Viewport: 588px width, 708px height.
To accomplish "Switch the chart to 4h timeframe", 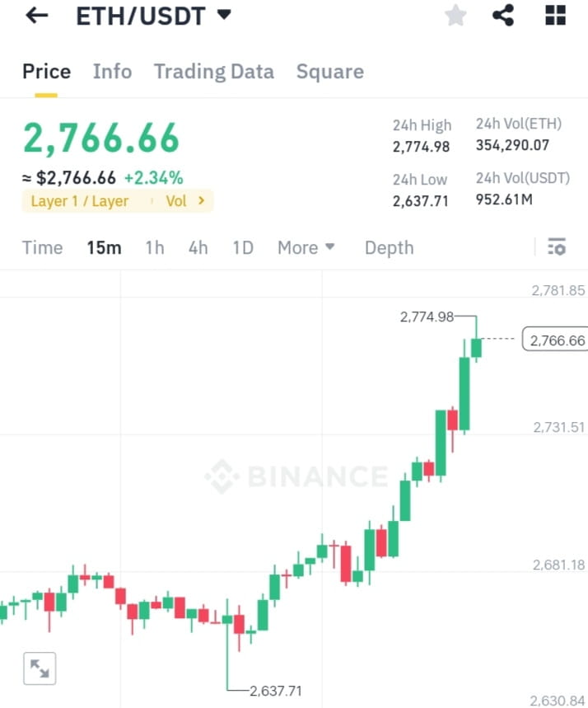I will [198, 247].
